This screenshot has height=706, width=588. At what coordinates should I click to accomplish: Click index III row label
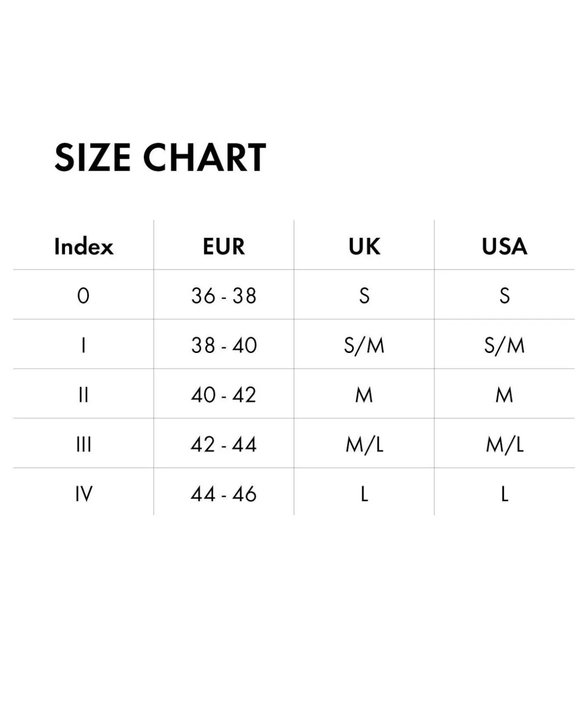coord(84,445)
